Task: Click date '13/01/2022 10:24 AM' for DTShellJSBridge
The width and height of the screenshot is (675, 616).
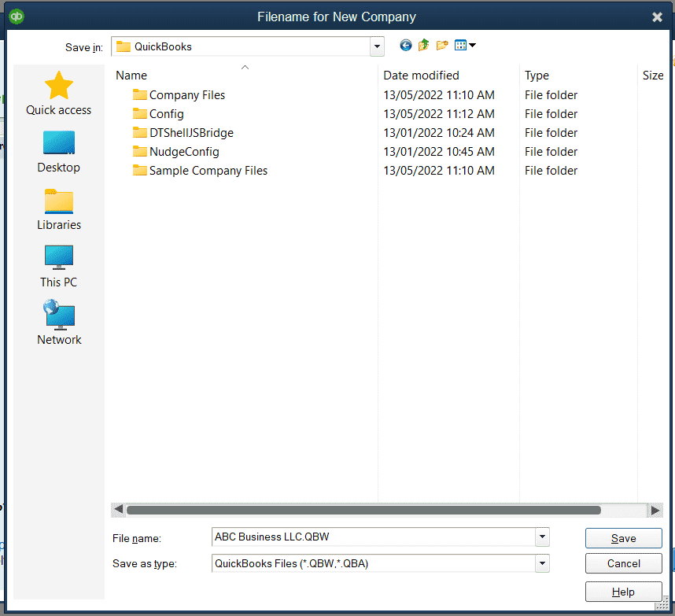Action: (439, 133)
